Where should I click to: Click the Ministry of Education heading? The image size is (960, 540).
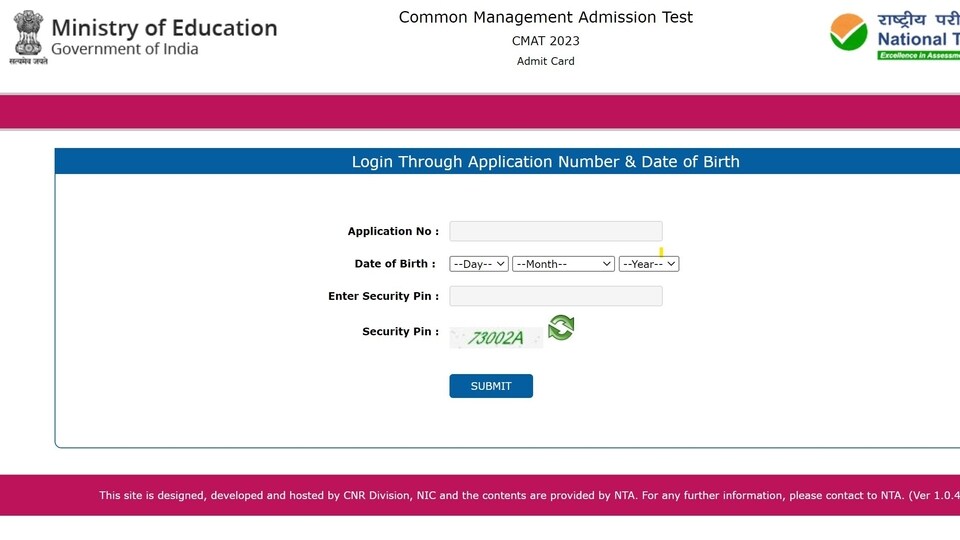pyautogui.click(x=164, y=28)
